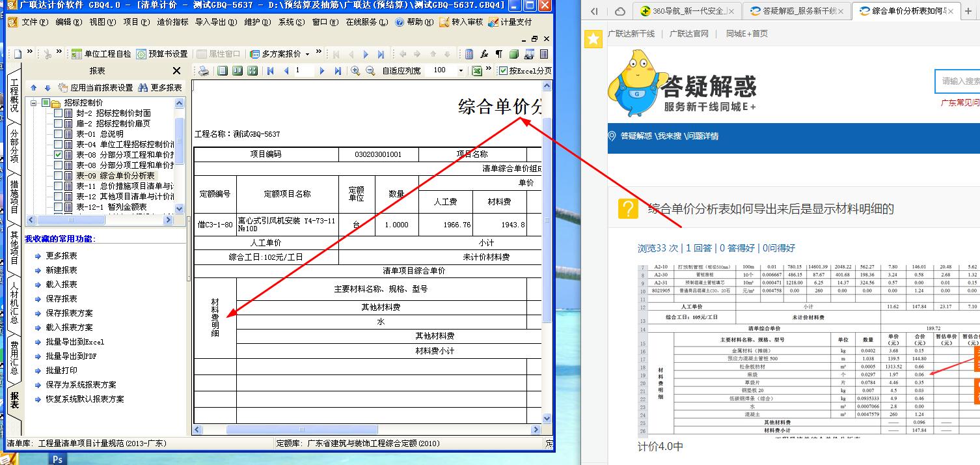980x465 pixels.
Task: Click the last record arrow in main toolbar
Action: coord(381,54)
